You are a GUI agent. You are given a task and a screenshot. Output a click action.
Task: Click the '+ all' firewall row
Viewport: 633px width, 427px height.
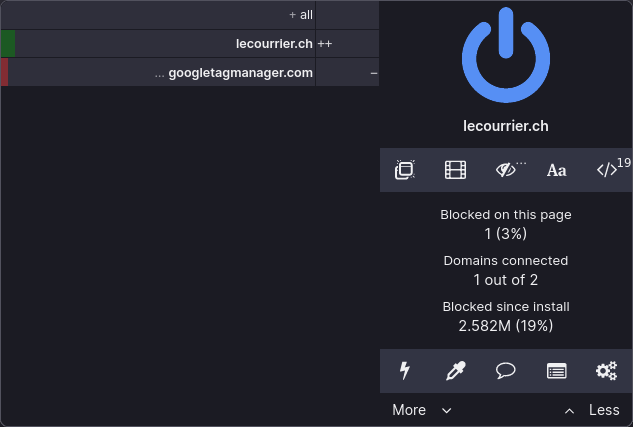(x=158, y=15)
